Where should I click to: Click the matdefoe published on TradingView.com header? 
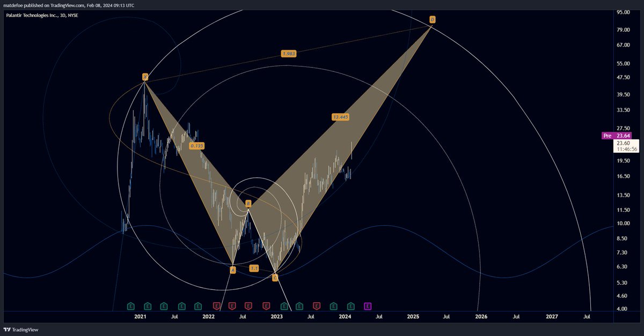pyautogui.click(x=69, y=5)
